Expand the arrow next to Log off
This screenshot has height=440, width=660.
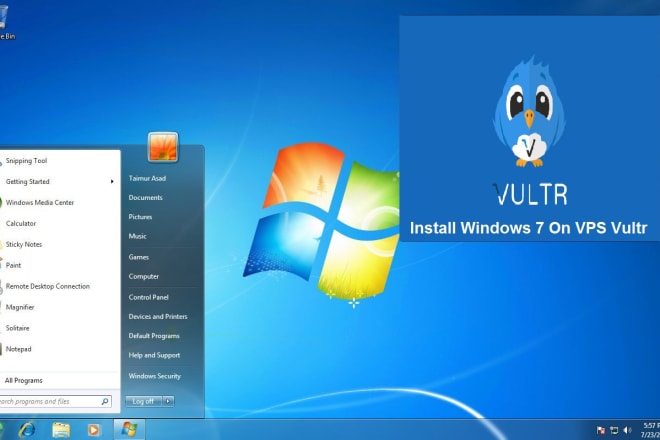(x=168, y=401)
